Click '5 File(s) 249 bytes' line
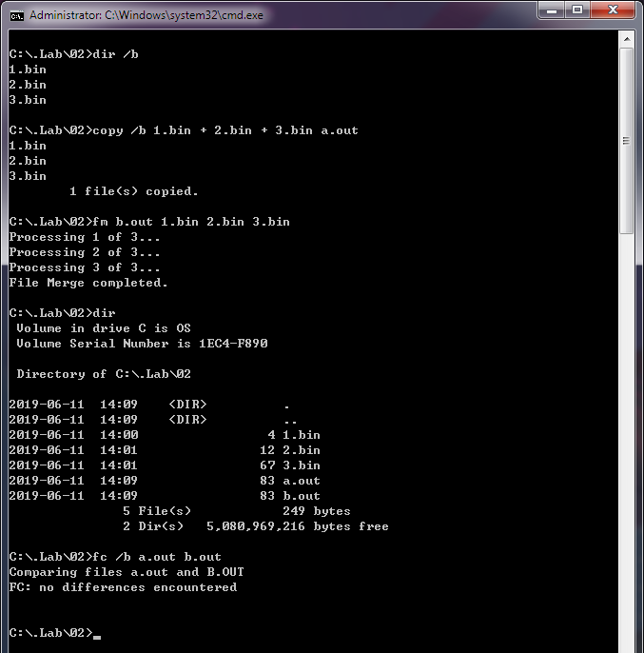644x653 pixels. pos(237,511)
